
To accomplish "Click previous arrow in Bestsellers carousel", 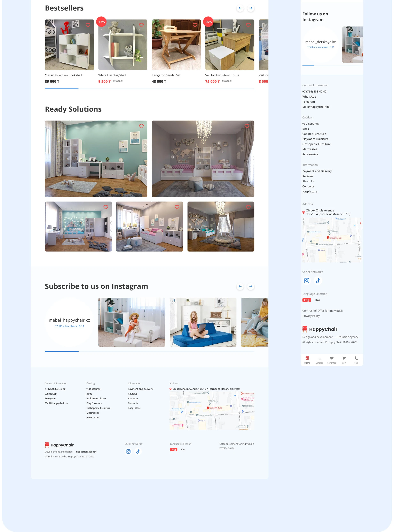I will pos(240,8).
